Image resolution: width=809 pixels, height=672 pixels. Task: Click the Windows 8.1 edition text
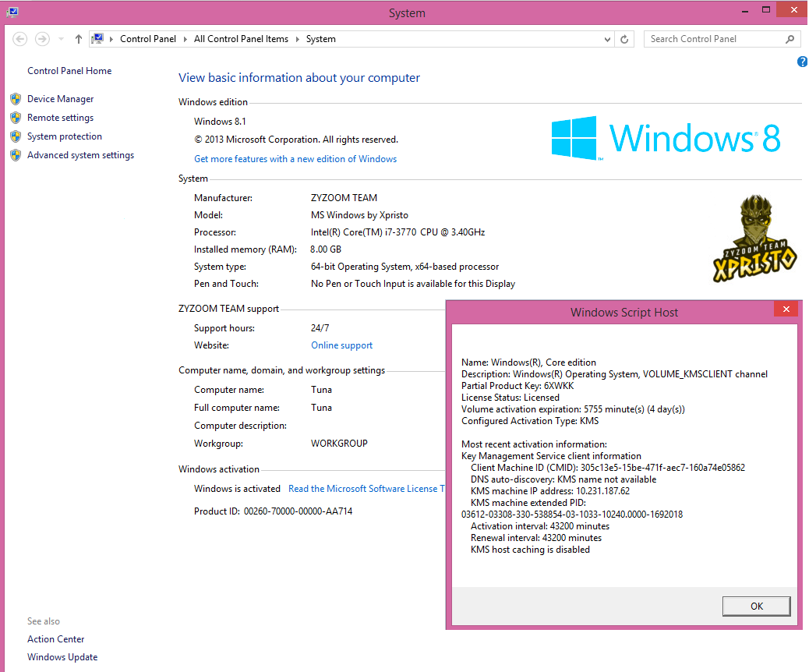click(x=220, y=122)
